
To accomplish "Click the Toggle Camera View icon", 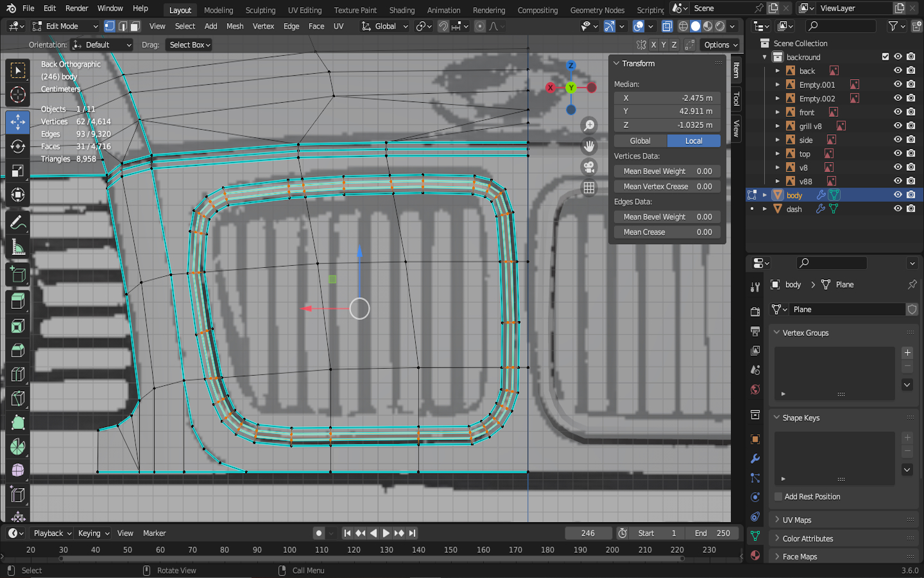I will [x=588, y=167].
